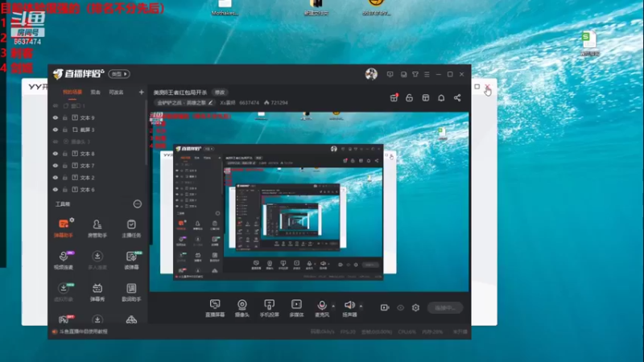Expand microphone options arrow
The height and width of the screenshot is (362, 644).
pyautogui.click(x=333, y=306)
